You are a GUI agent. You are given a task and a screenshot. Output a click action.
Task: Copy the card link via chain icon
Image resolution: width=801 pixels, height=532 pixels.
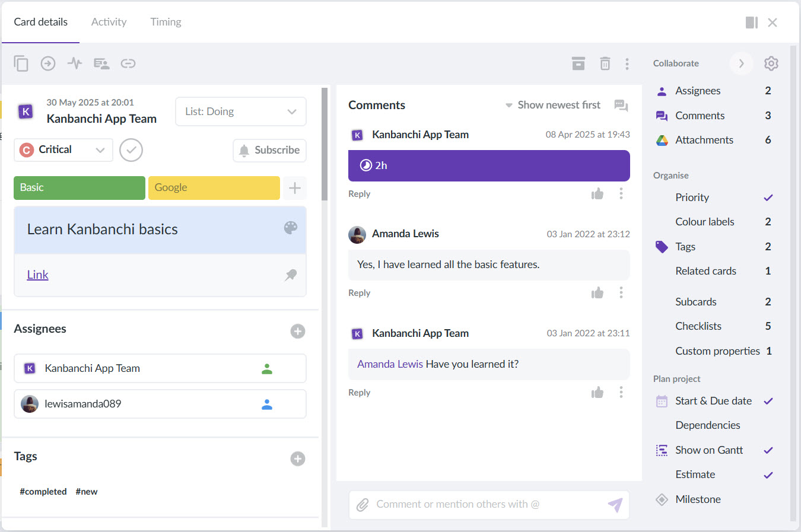point(128,63)
